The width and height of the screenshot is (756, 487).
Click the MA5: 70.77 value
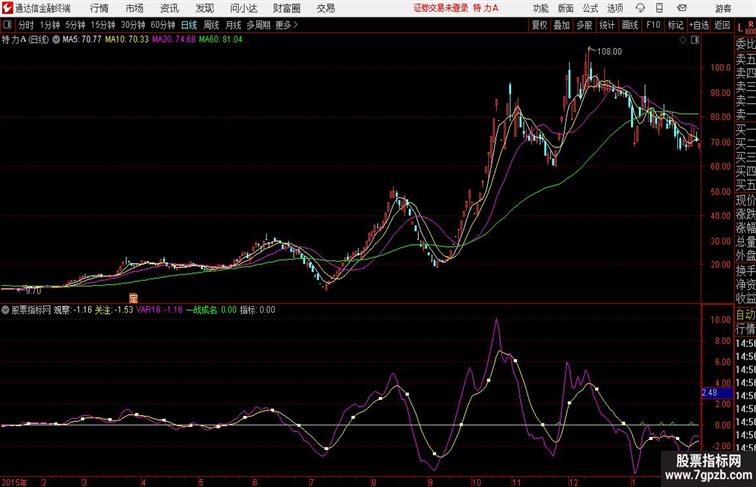click(82, 40)
